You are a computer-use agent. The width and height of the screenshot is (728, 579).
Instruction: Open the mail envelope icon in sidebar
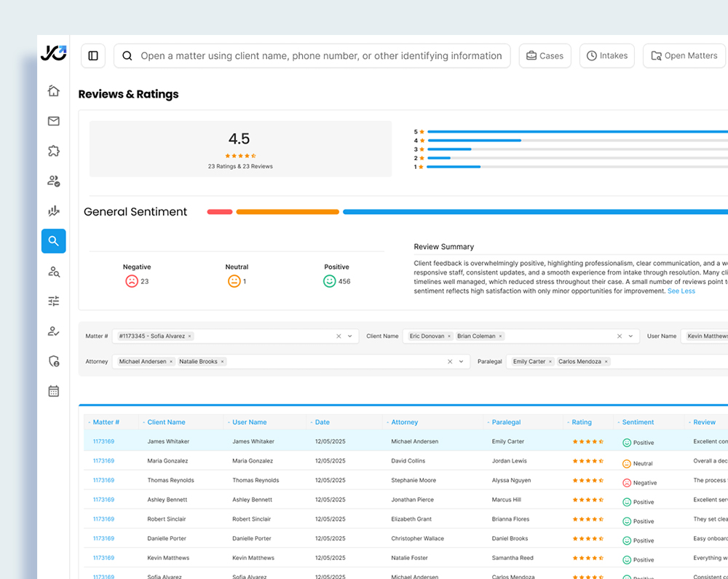[x=53, y=121]
